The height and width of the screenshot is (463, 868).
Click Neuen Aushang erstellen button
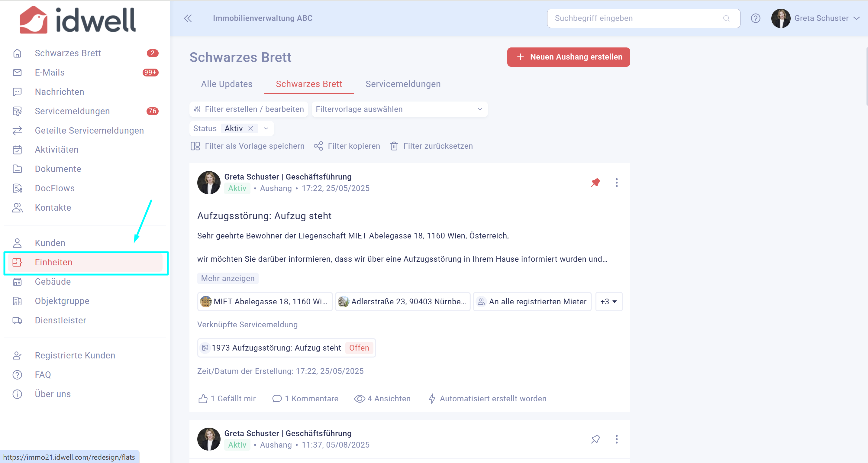coord(569,57)
